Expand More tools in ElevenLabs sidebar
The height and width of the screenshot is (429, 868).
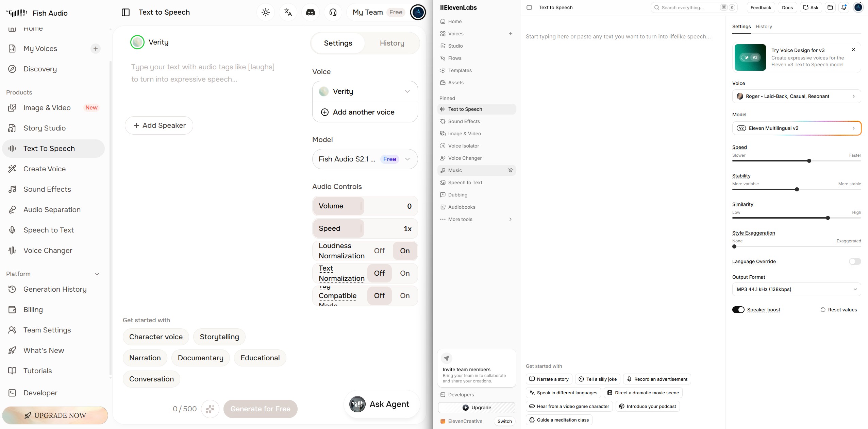click(477, 219)
